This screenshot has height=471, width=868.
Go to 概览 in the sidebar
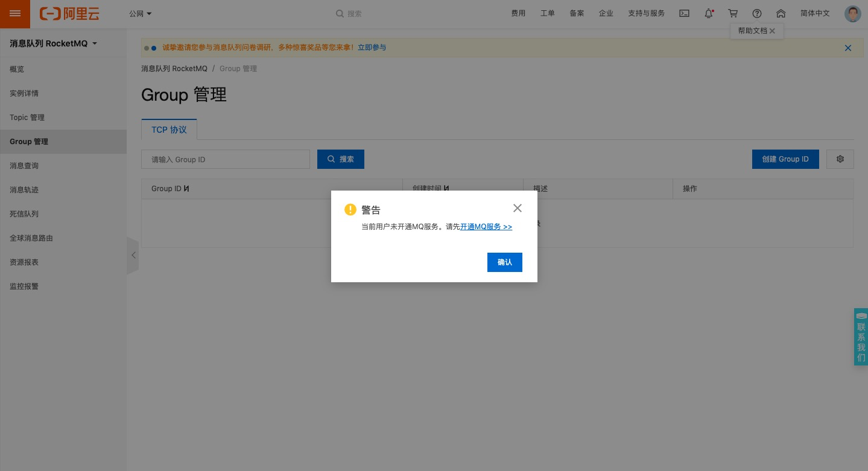[63, 69]
